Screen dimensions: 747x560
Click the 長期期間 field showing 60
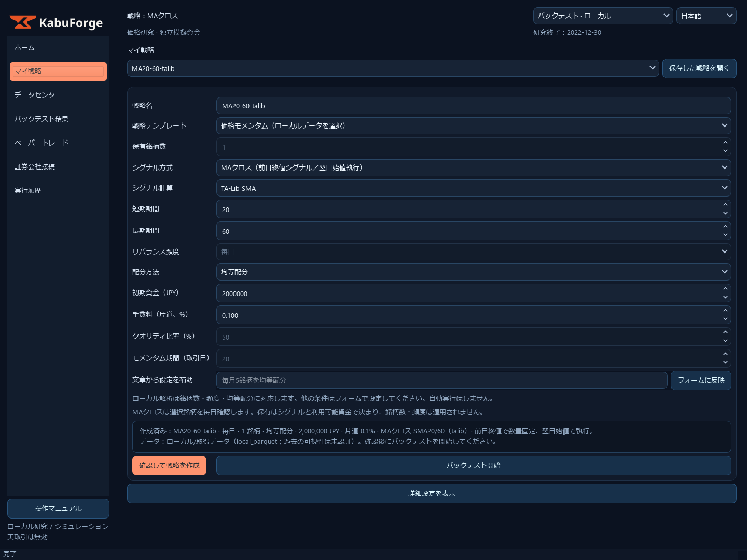point(474,231)
